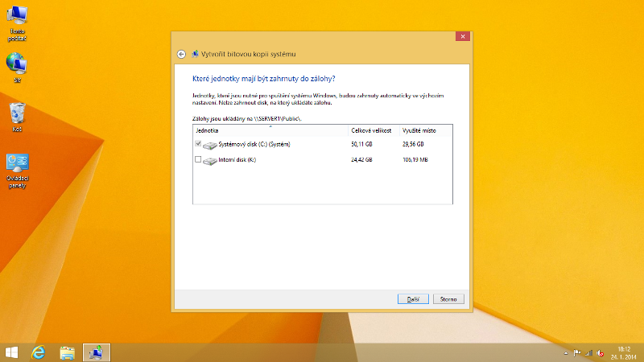Show hidden tray icons arrow

pyautogui.click(x=565, y=352)
